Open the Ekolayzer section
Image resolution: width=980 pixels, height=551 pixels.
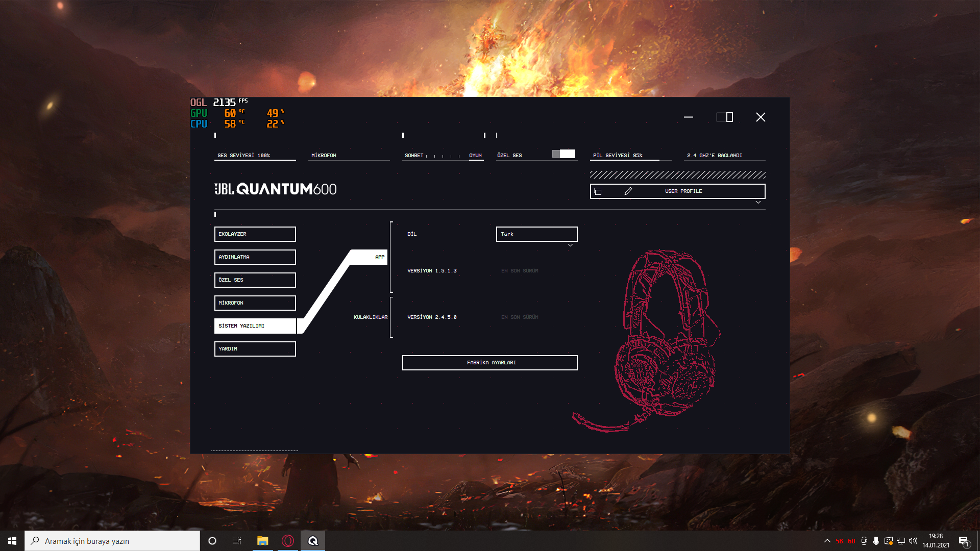(255, 234)
